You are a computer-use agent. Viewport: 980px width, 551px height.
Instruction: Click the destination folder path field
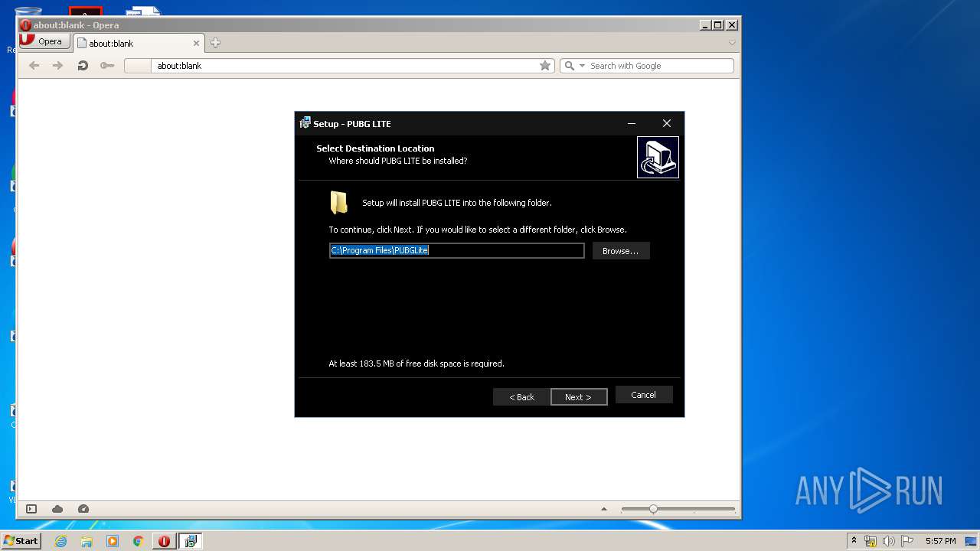(x=456, y=250)
